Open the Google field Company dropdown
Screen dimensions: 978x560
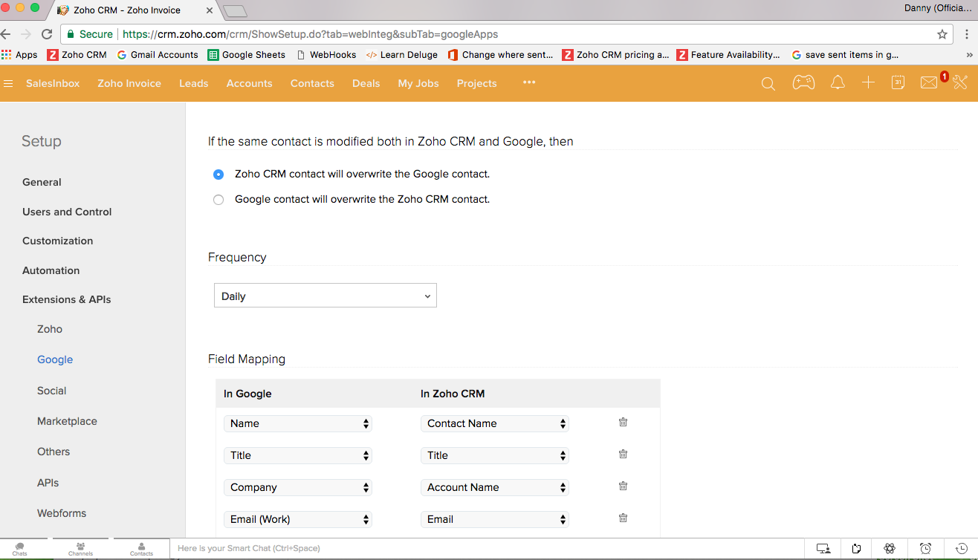(x=297, y=487)
